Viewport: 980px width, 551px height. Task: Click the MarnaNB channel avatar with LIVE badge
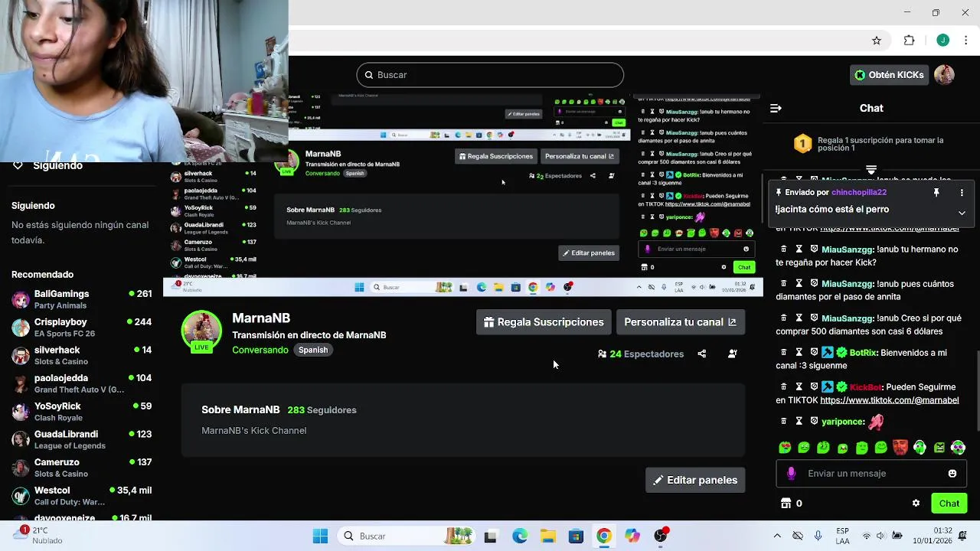[201, 332]
